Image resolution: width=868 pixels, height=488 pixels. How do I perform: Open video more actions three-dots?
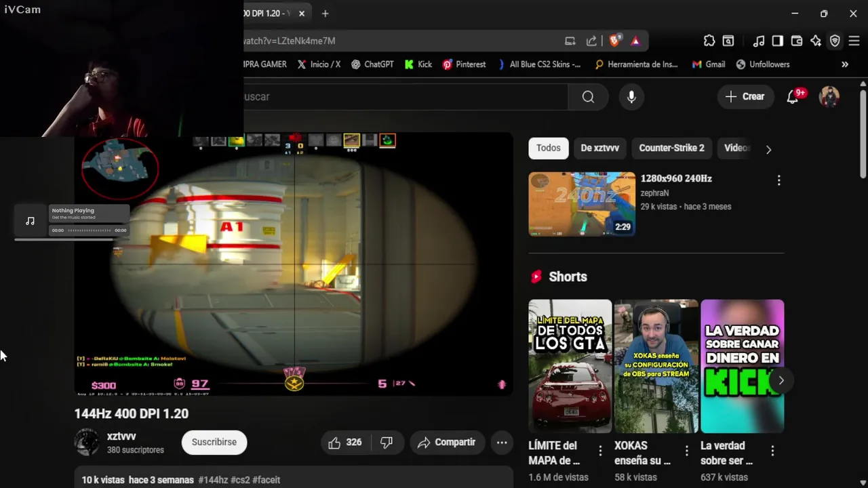(x=502, y=442)
